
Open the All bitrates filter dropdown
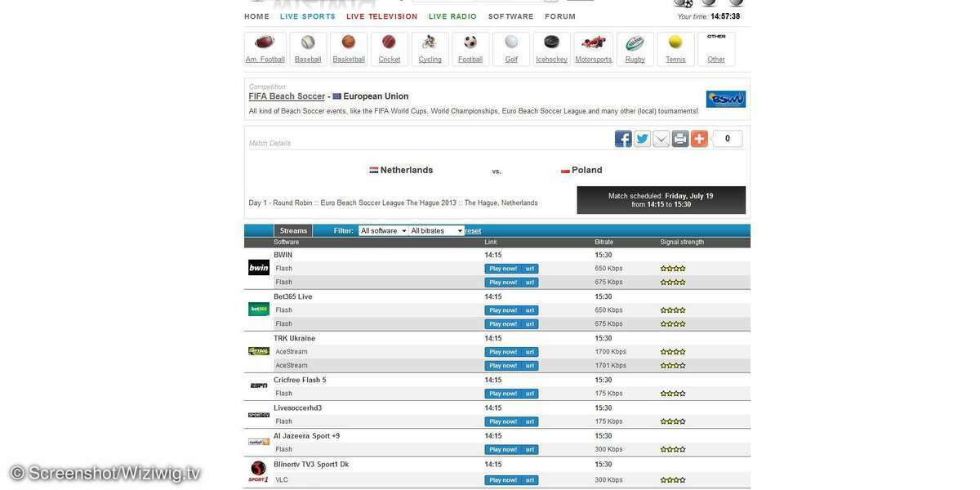pyautogui.click(x=437, y=231)
